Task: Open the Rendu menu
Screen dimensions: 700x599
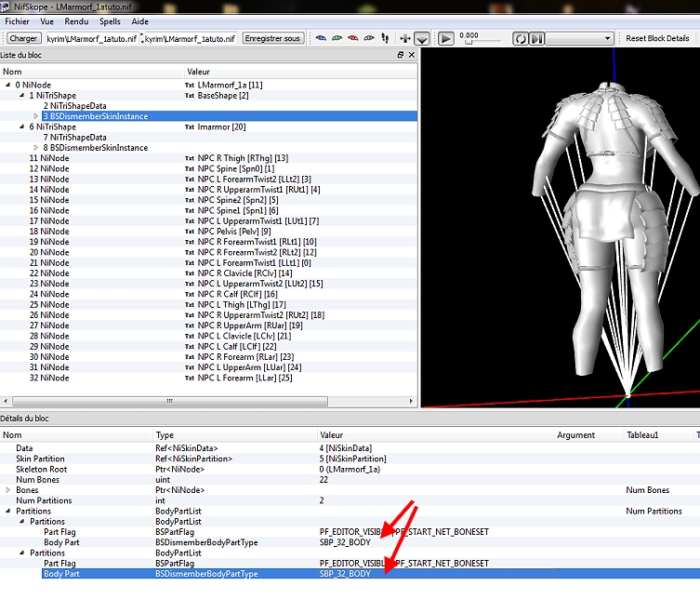Action: coord(76,21)
